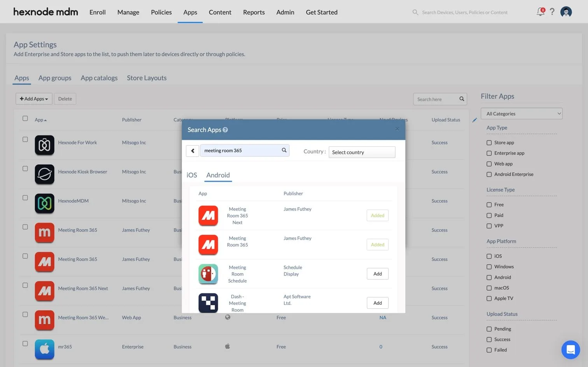This screenshot has width=588, height=367.
Task: Open the Select country dropdown
Action: (362, 152)
